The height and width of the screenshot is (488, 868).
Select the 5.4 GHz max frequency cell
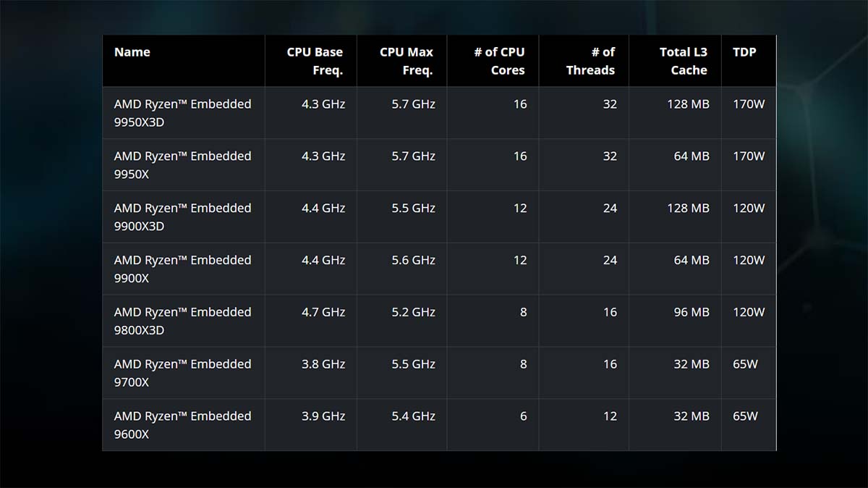[414, 416]
